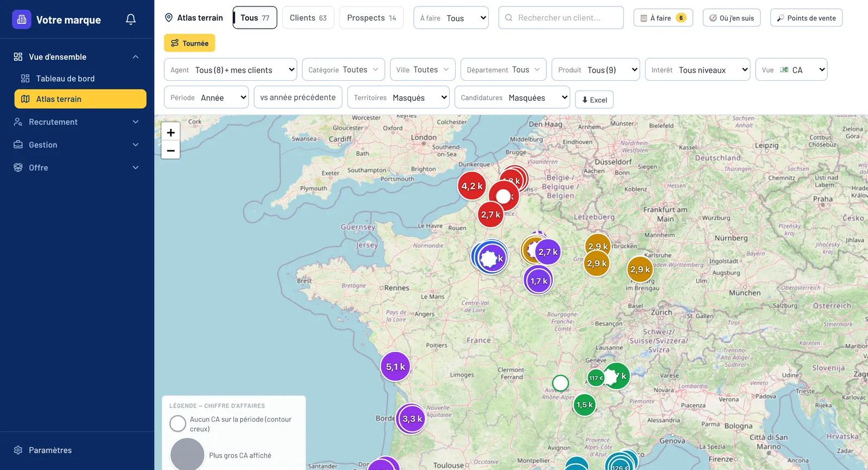This screenshot has width=868, height=470.
Task: Click the À faire 6 button
Action: 663,18
